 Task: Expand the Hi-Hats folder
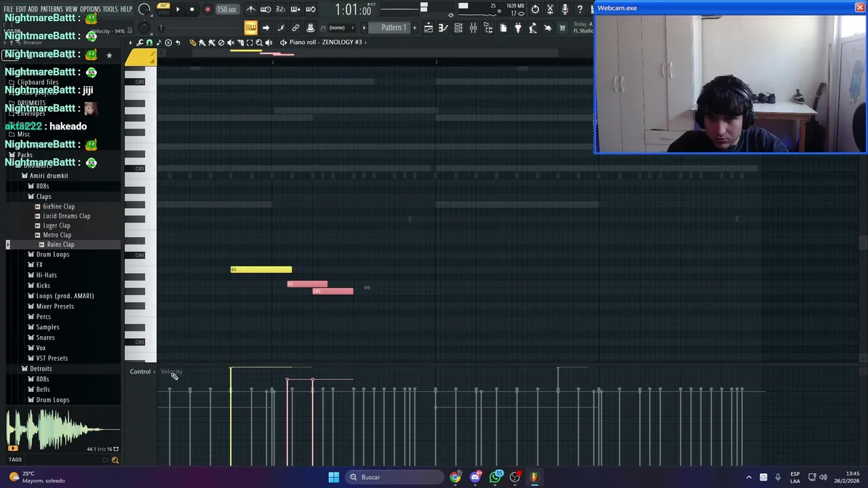46,275
